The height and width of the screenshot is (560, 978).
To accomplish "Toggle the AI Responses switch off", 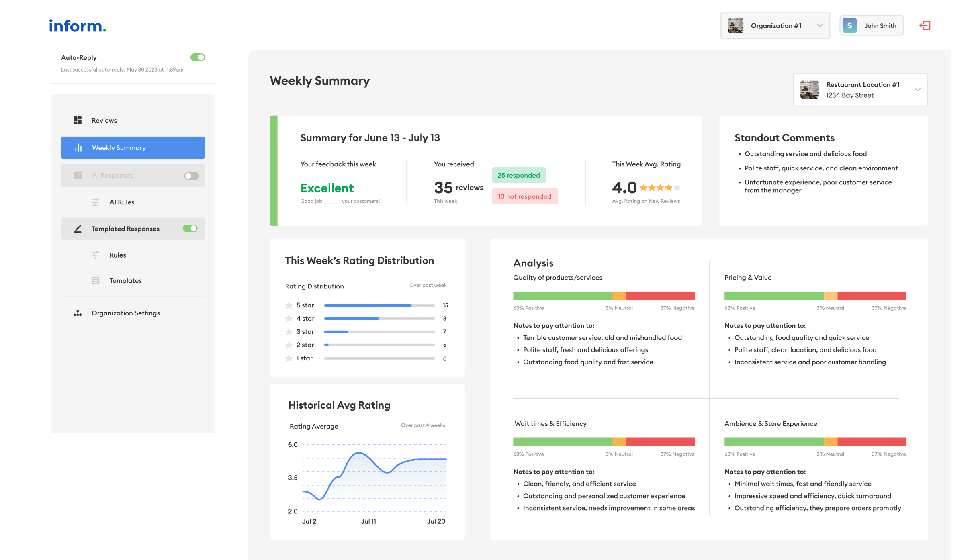I will tap(192, 175).
